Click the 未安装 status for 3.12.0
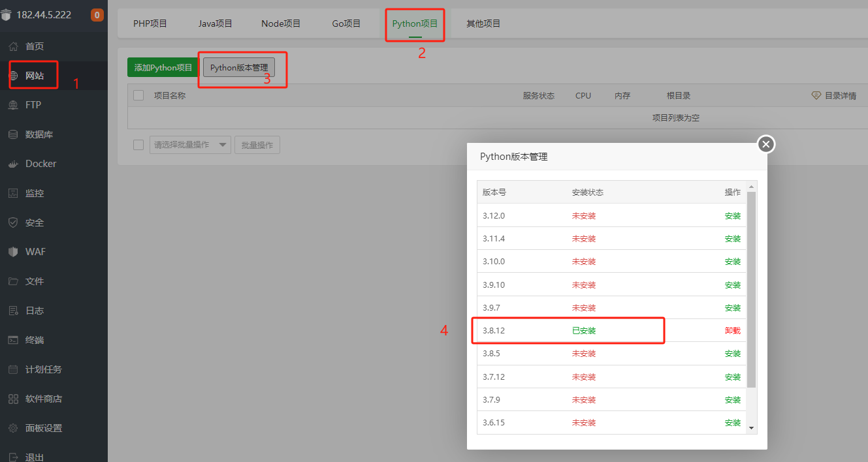The width and height of the screenshot is (868, 462). 584,216
